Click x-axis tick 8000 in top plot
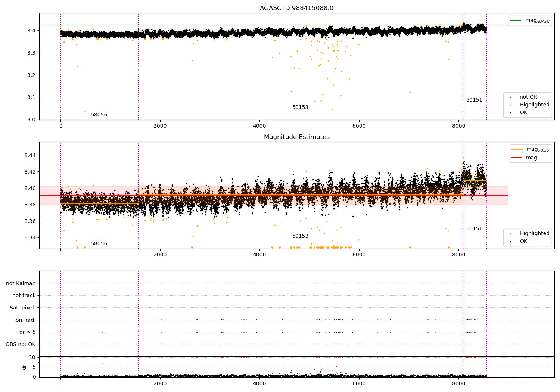 [458, 126]
